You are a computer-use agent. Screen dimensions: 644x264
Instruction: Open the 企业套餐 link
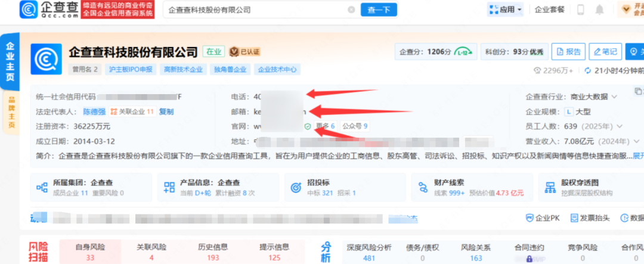[x=550, y=10]
